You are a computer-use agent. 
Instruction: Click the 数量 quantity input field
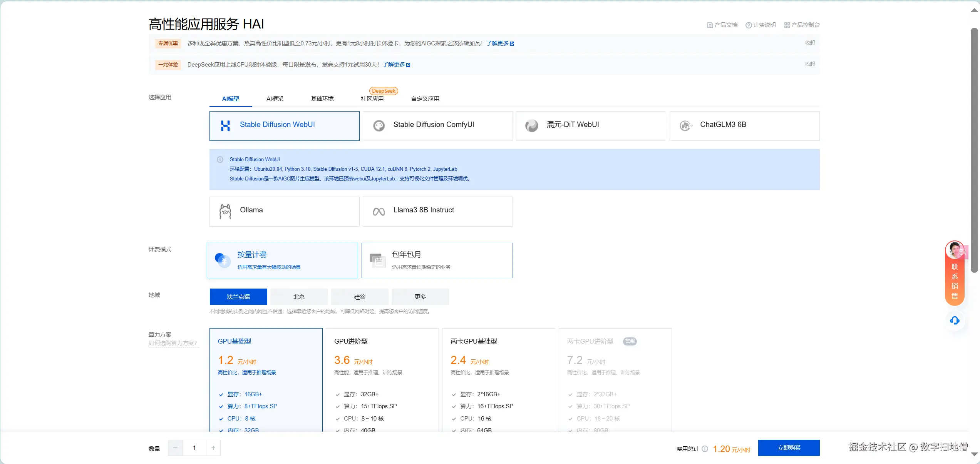tap(194, 448)
